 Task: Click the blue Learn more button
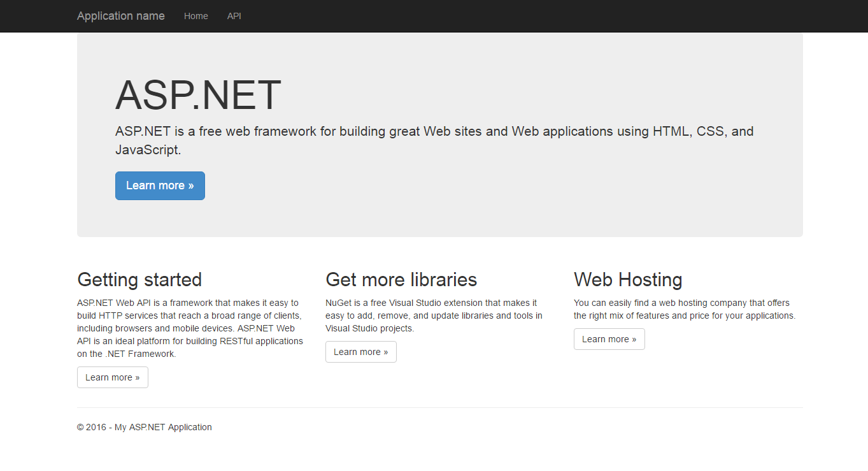point(160,185)
